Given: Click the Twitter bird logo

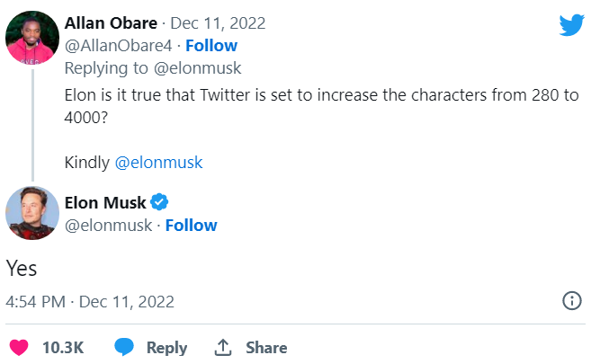Looking at the screenshot, I should pos(571,24).
